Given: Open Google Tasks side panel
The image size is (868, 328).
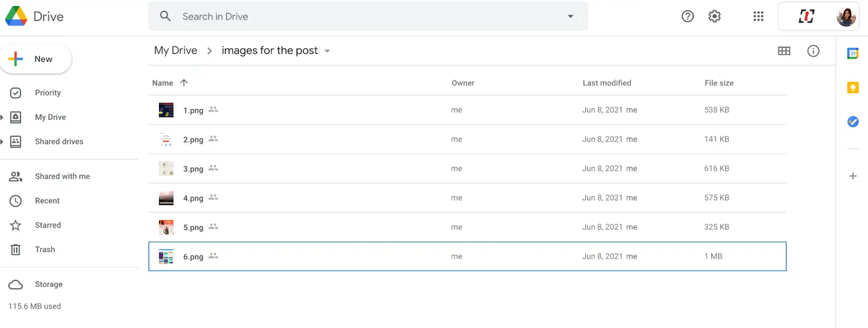Looking at the screenshot, I should (853, 121).
